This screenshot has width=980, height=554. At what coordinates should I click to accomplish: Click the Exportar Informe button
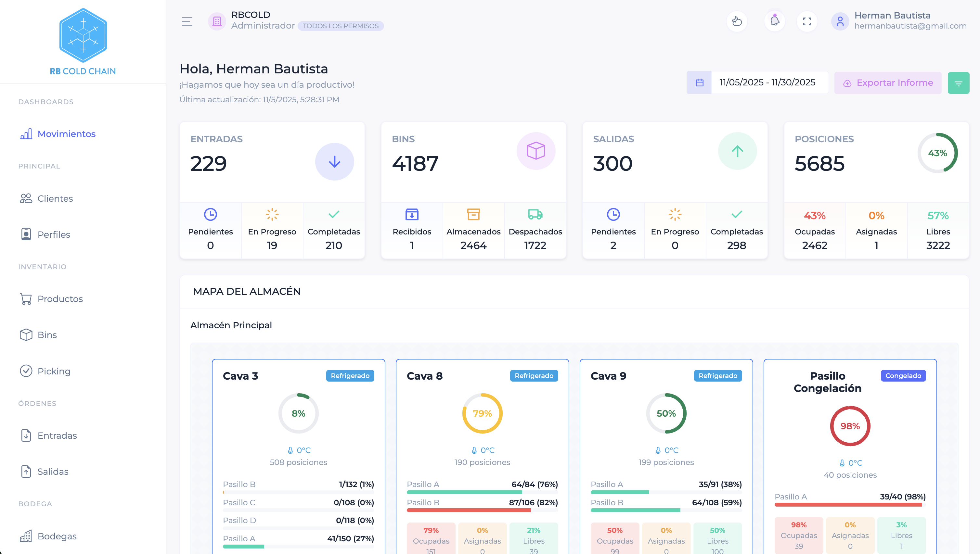(888, 82)
